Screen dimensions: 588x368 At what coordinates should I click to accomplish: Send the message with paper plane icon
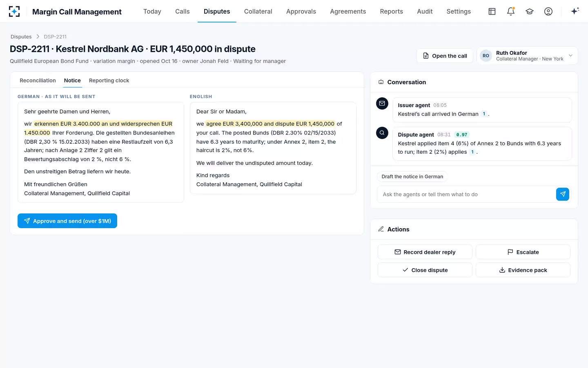(563, 194)
